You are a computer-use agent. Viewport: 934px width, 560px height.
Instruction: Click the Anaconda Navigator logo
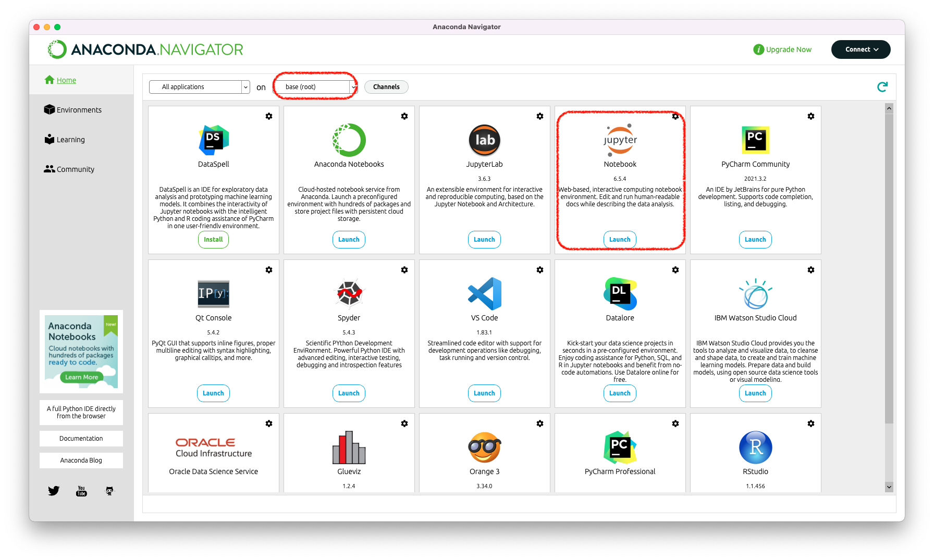[145, 49]
